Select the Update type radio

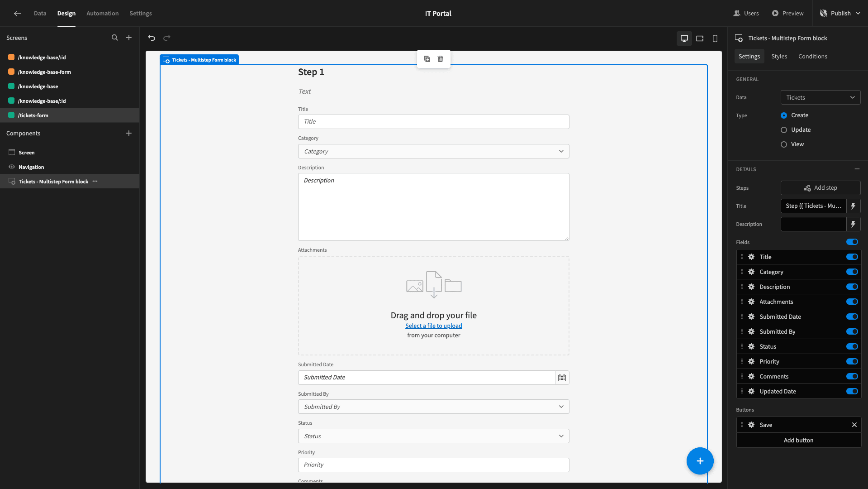[784, 130]
